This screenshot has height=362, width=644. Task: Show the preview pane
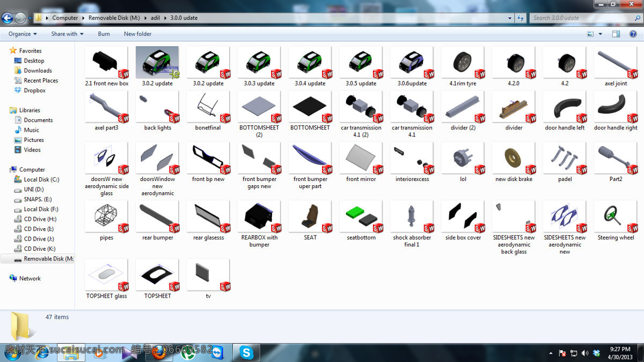click(x=616, y=34)
